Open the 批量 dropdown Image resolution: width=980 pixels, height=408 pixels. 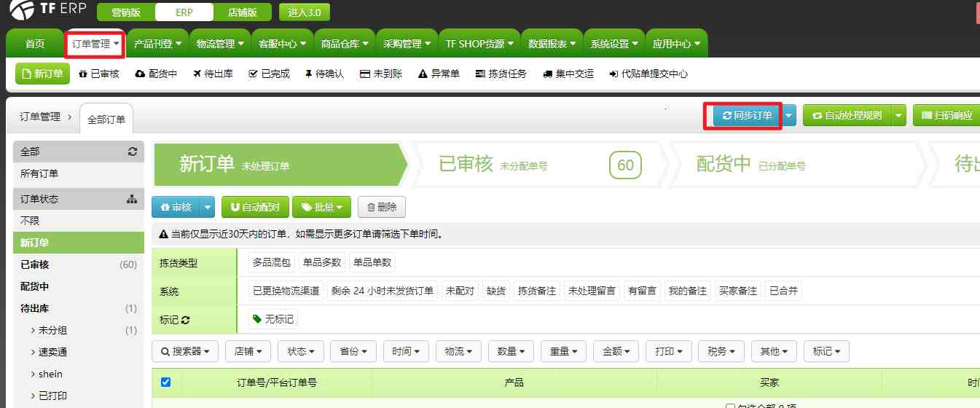(x=321, y=207)
